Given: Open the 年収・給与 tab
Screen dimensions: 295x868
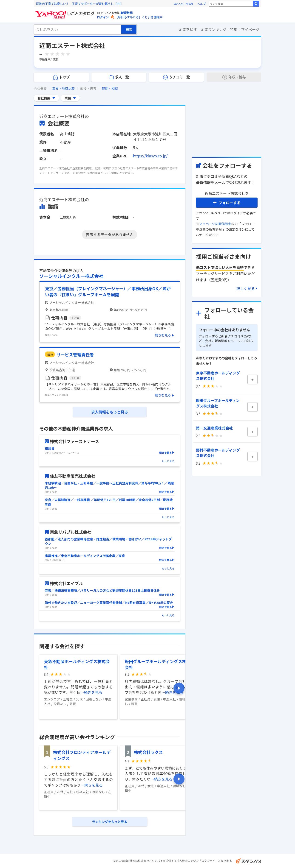Looking at the screenshot, I should 234,77.
